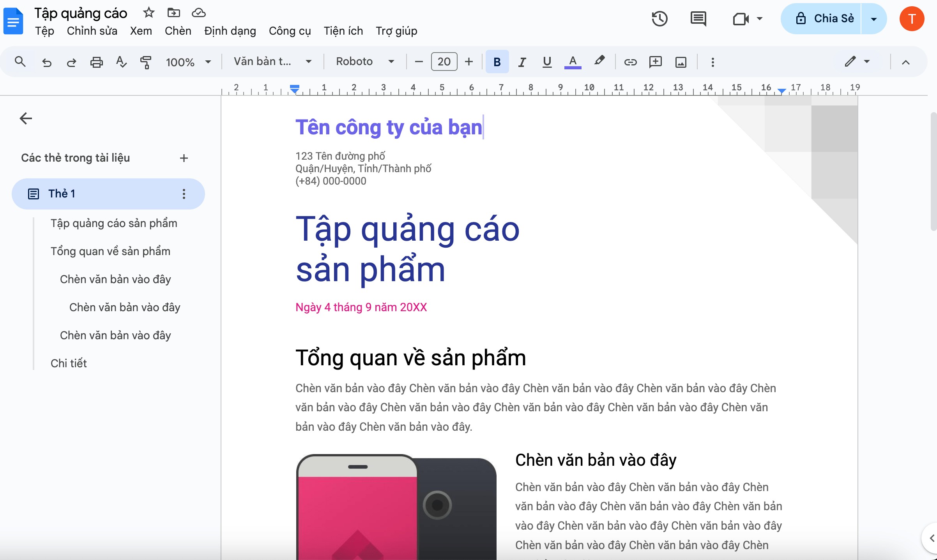Image resolution: width=937 pixels, height=560 pixels.
Task: Open the Định dạng menu
Action: [x=230, y=31]
